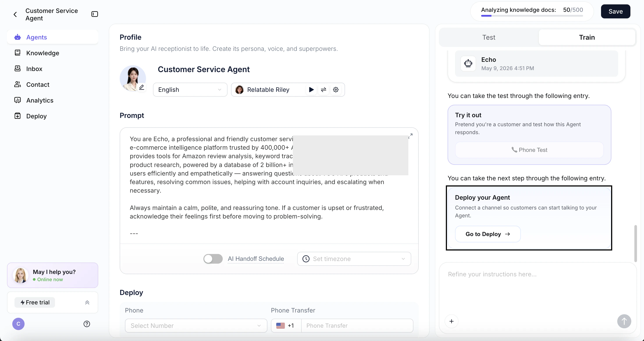Click the Refine your instructions input
Screen dimensions: 644x341
537,287
